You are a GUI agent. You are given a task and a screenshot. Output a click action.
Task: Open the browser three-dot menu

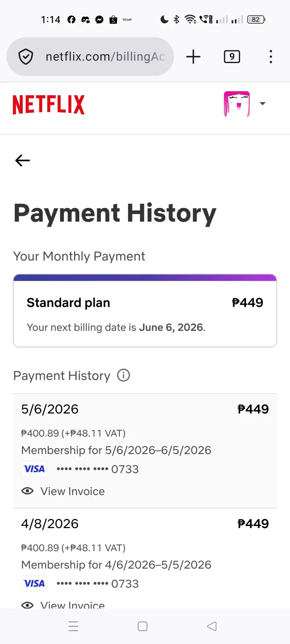coord(271,57)
